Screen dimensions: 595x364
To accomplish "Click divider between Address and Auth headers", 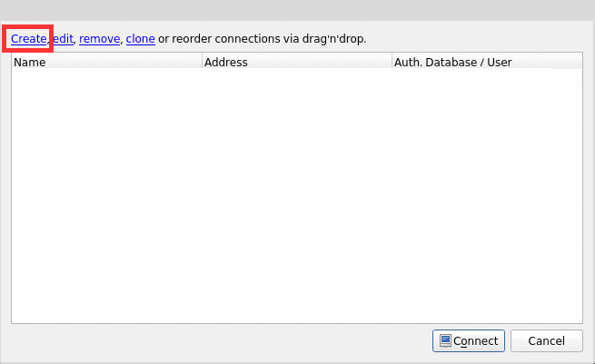I will [392, 63].
